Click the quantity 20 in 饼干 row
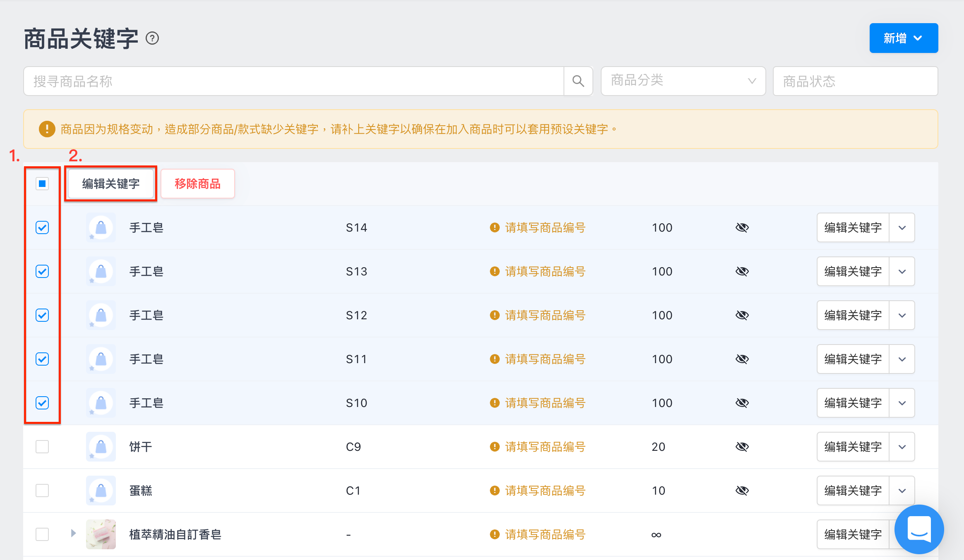Screen dimensions: 964x560 pyautogui.click(x=658, y=447)
